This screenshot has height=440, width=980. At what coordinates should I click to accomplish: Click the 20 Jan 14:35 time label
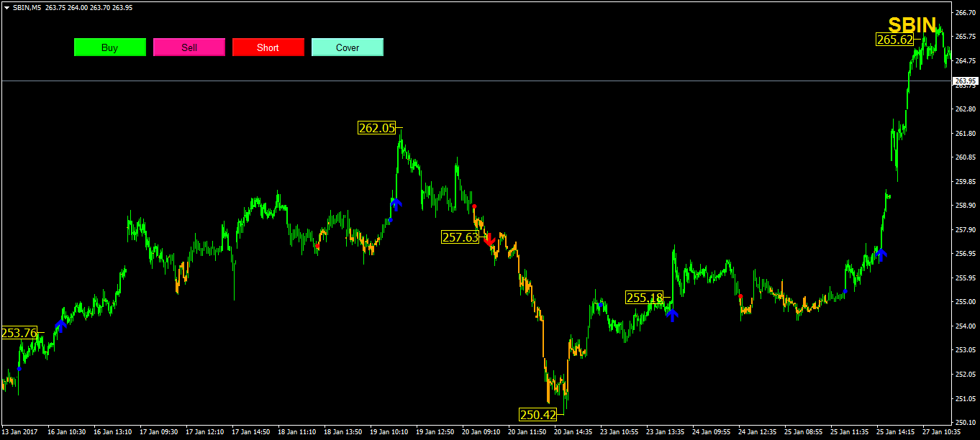(x=573, y=432)
